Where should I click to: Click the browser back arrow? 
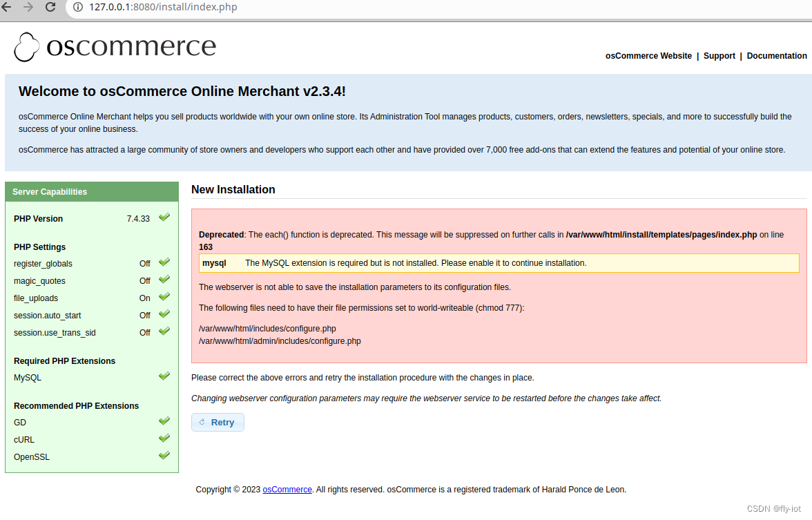tap(7, 7)
